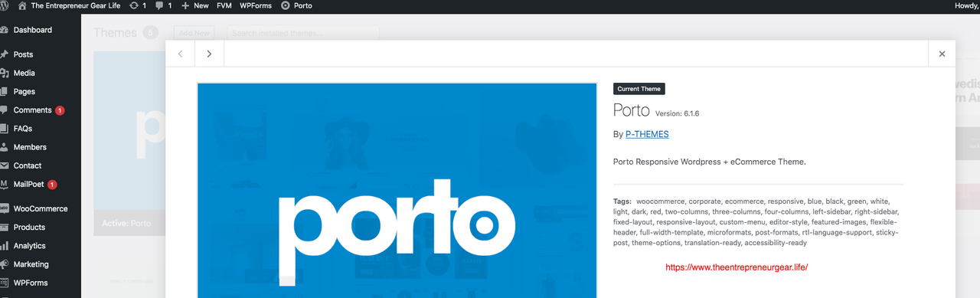Open the Media library menu
Viewport: 980px width, 298px height.
24,73
